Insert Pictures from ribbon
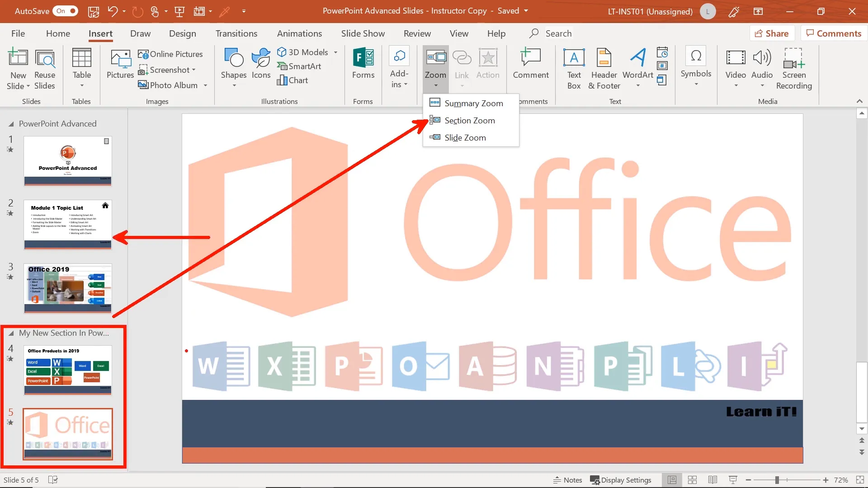Image resolution: width=868 pixels, height=488 pixels. point(120,64)
